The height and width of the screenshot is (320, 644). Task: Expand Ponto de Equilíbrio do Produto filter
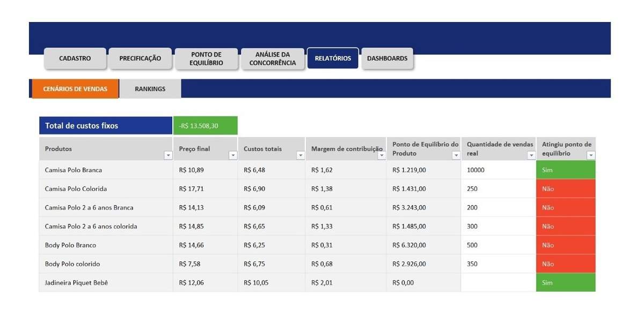(x=456, y=155)
